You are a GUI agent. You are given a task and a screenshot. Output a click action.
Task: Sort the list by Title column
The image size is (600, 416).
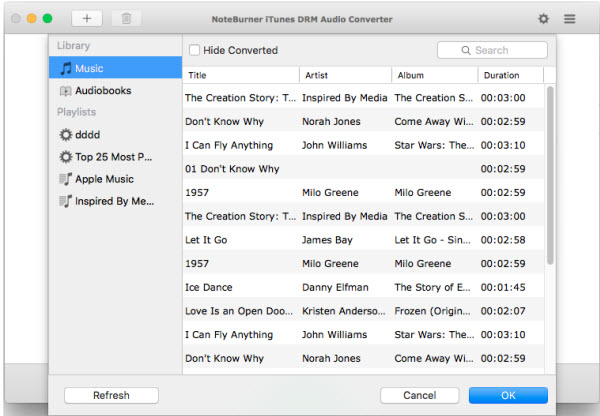240,75
